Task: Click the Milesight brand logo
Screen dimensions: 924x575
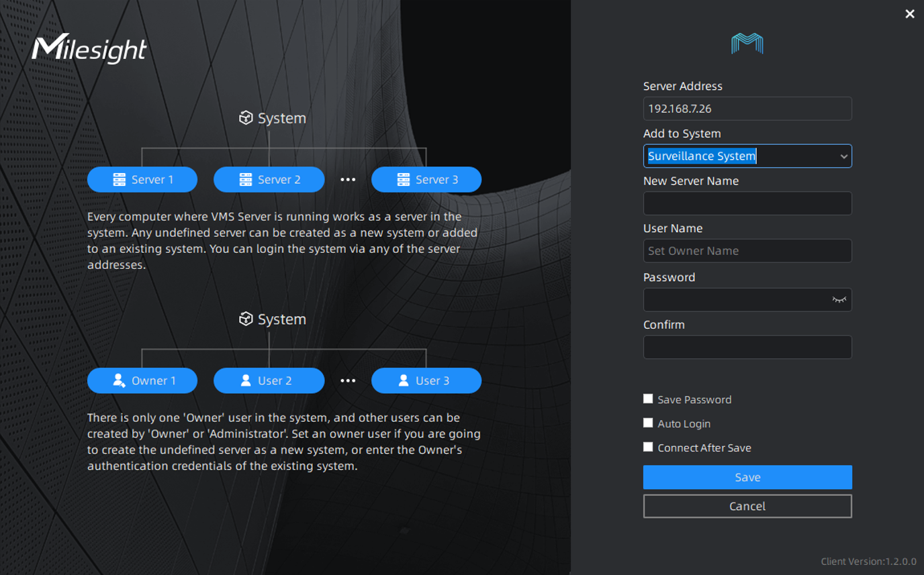Action: 89,48
